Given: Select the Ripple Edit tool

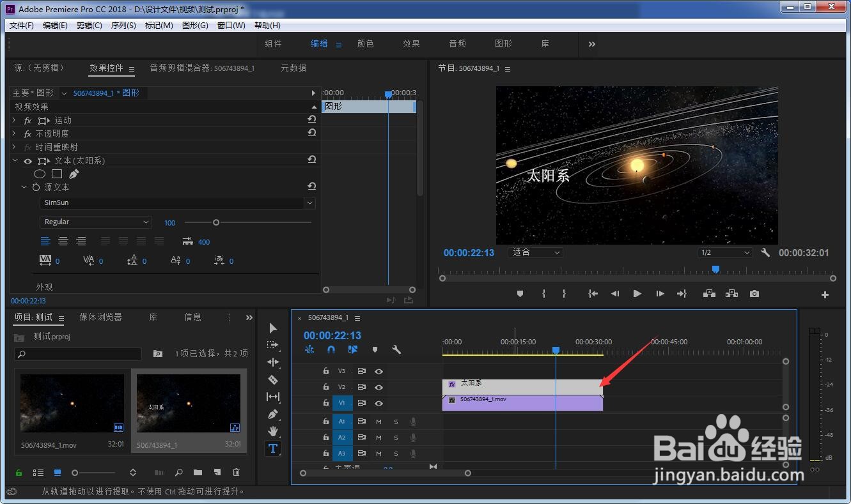Looking at the screenshot, I should click(x=273, y=362).
